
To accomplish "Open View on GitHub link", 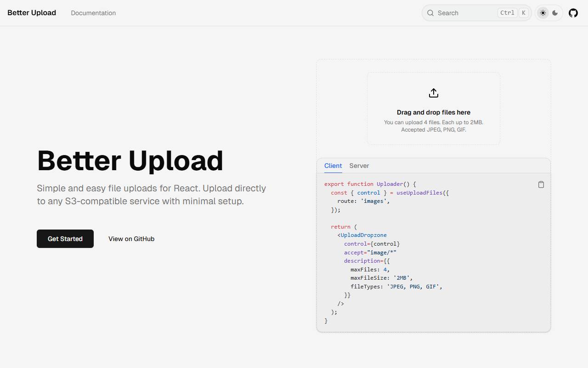I will [131, 239].
